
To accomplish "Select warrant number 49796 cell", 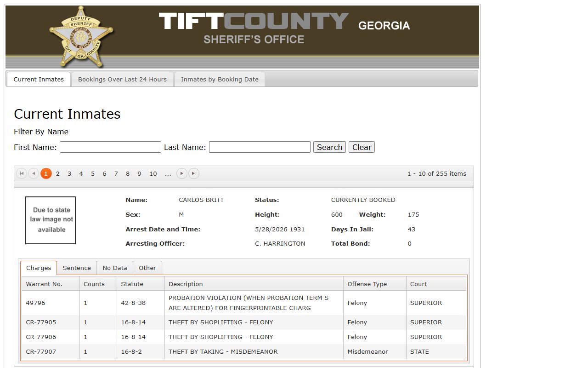I will (51, 303).
